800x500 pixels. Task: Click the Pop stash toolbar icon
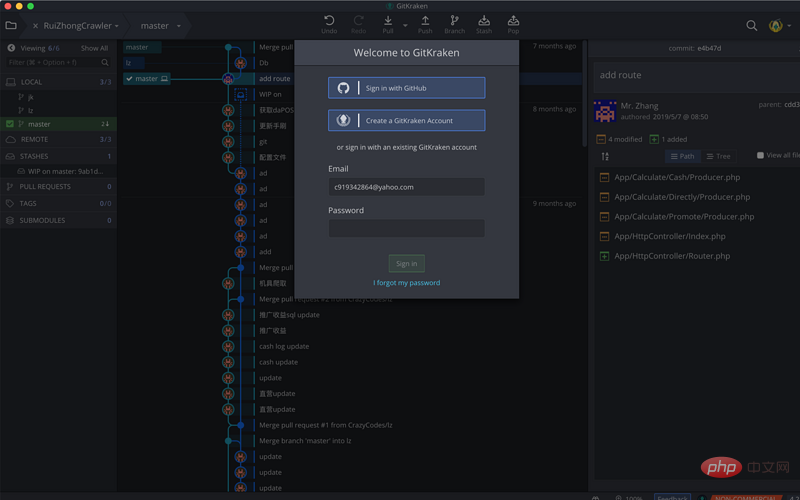pos(513,20)
